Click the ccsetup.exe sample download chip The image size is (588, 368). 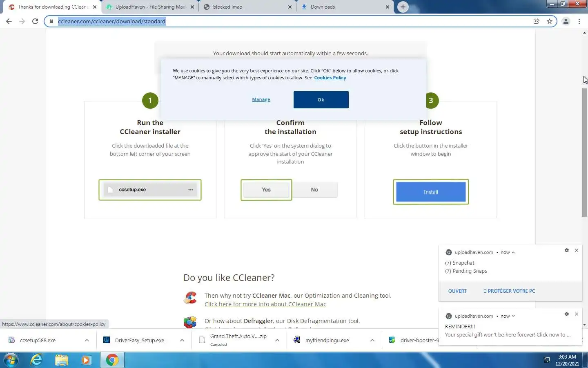150,190
